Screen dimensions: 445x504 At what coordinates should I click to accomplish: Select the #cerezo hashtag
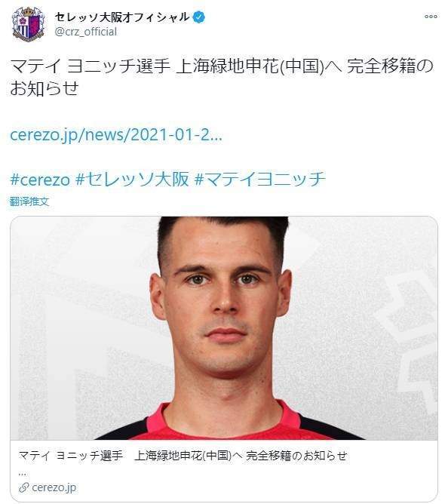[40, 180]
